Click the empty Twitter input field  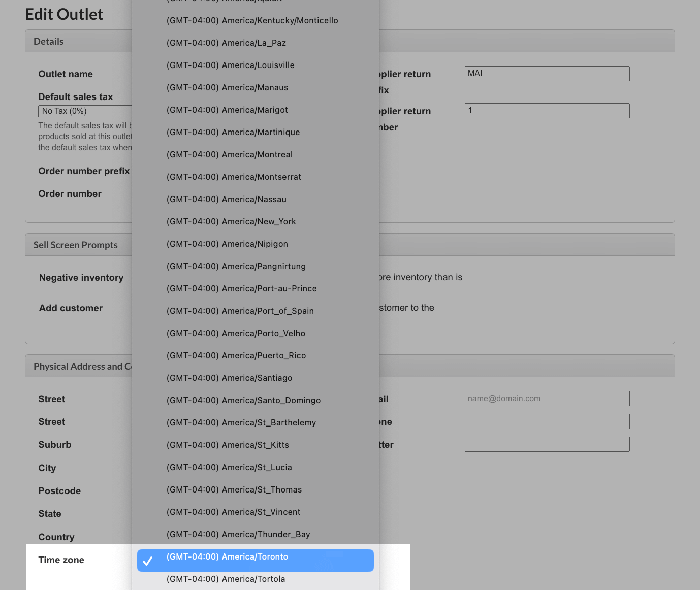[547, 444]
